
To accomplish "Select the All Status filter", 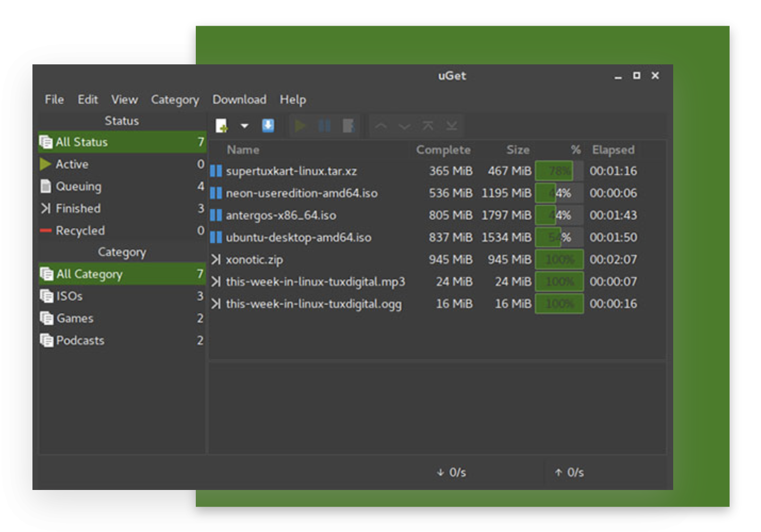I will click(x=122, y=142).
